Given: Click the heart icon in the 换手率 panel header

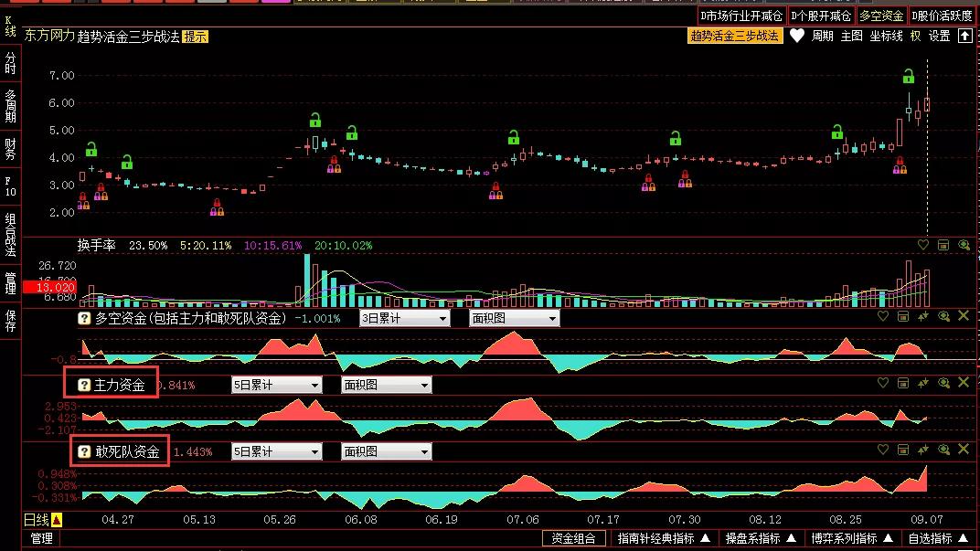Looking at the screenshot, I should click(x=923, y=245).
